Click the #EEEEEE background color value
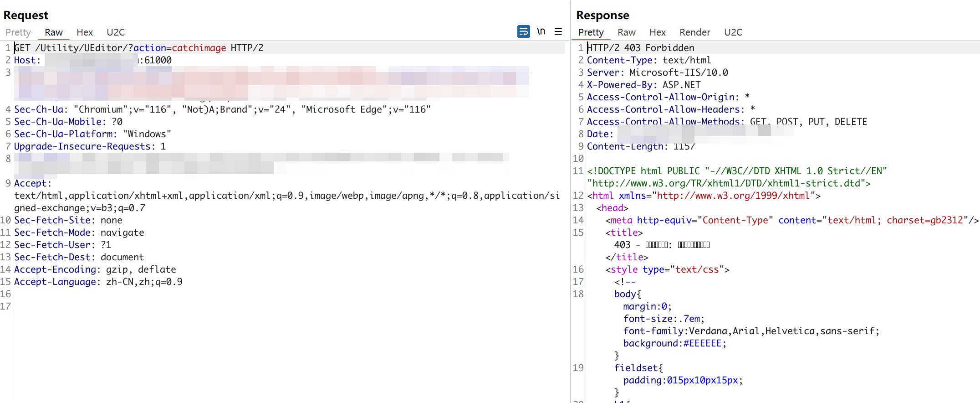Viewport: 980px width, 403px height. (x=702, y=343)
